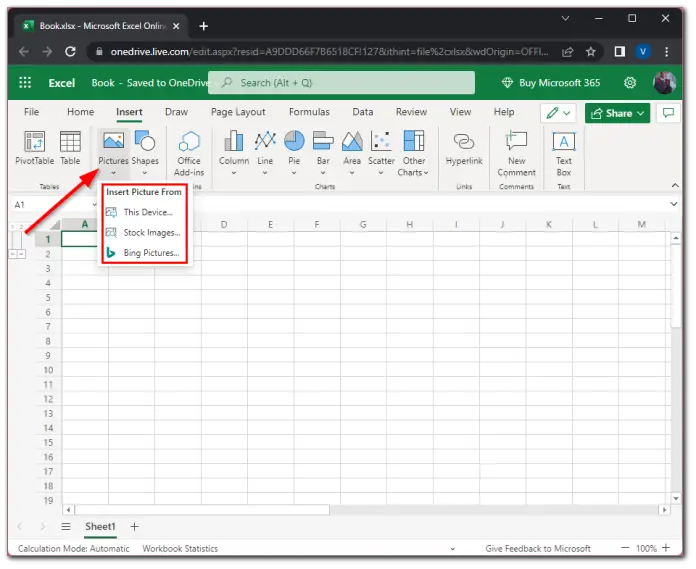Click the user profile picture

click(664, 83)
